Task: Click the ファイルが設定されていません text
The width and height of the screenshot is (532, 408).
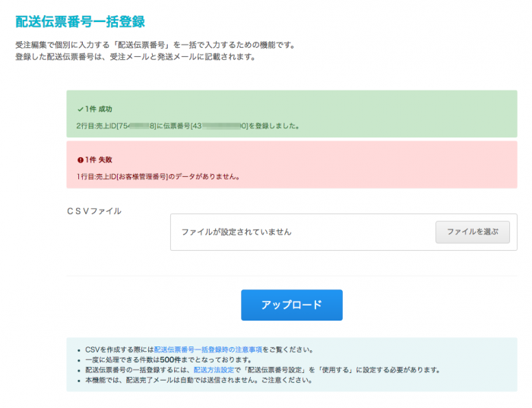Action: pos(236,232)
